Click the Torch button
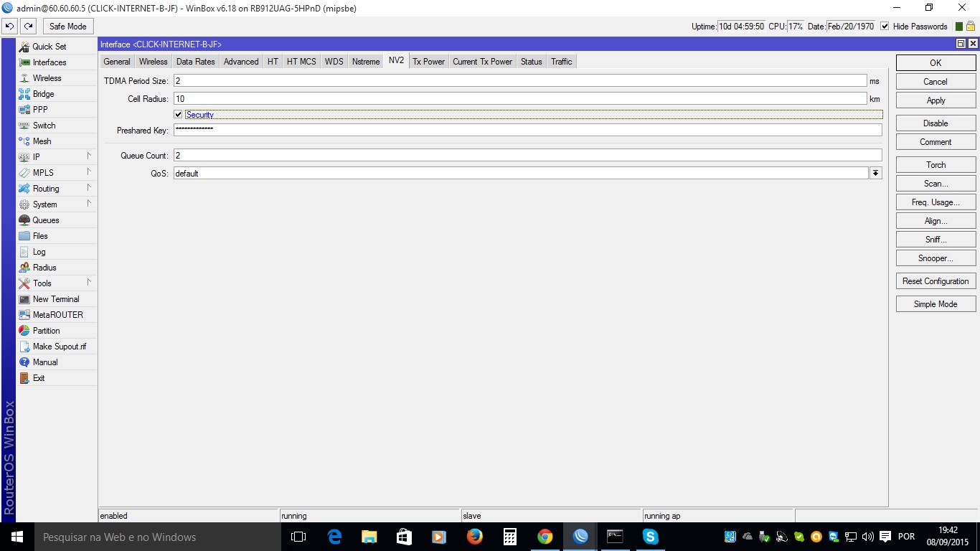Screen dimensions: 980x551 tap(936, 165)
